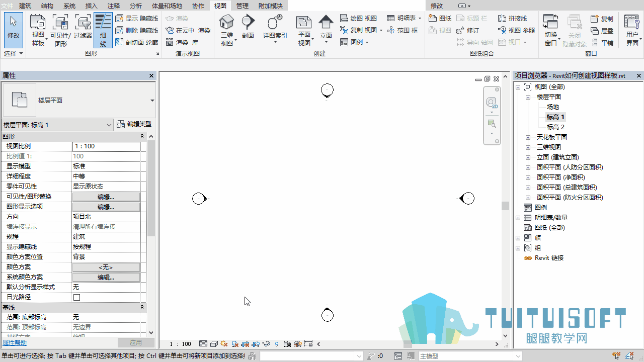Toggle sun path icon in view bar

(223, 344)
